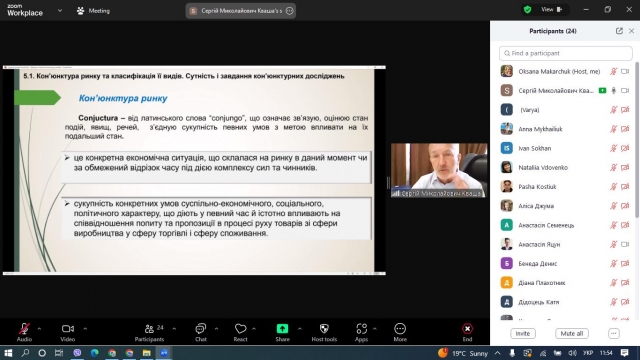Select participant Діана Плахотнюк
Image resolution: width=640 pixels, height=360 pixels.
pyautogui.click(x=565, y=282)
